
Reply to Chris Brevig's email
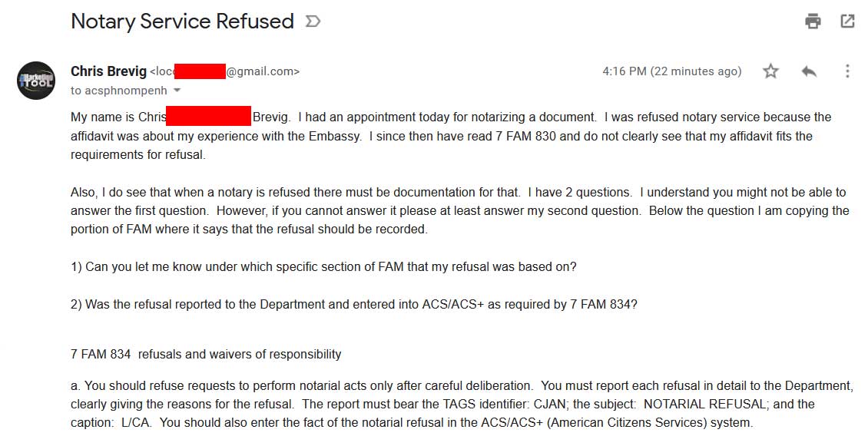(809, 71)
